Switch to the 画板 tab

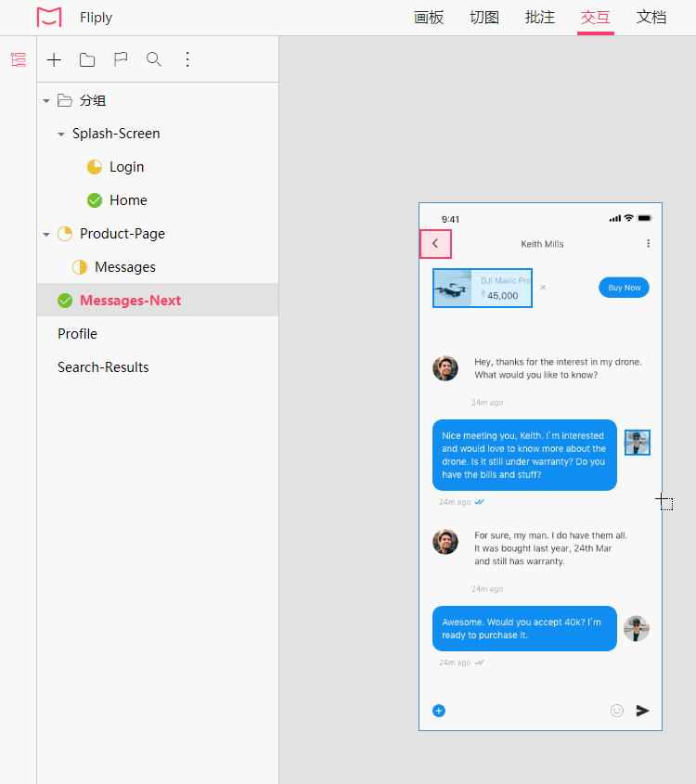click(429, 18)
